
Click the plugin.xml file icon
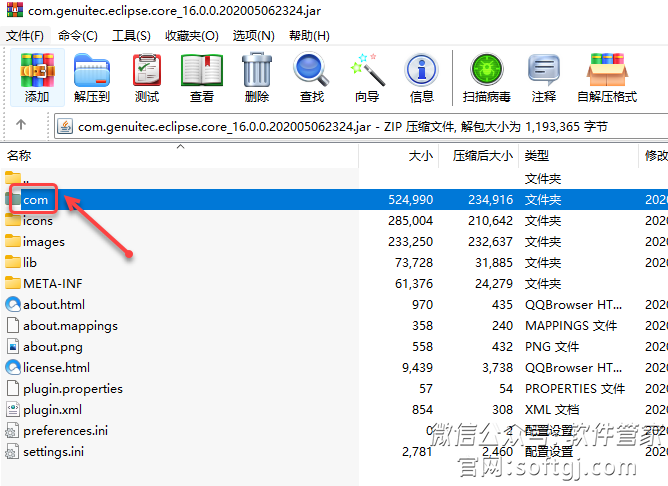point(13,409)
